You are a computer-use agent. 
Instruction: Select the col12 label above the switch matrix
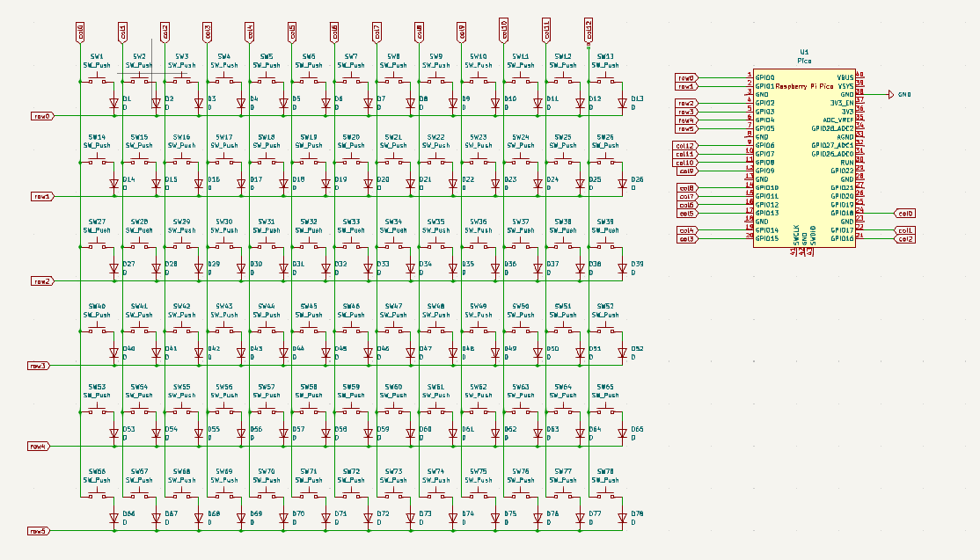(589, 28)
